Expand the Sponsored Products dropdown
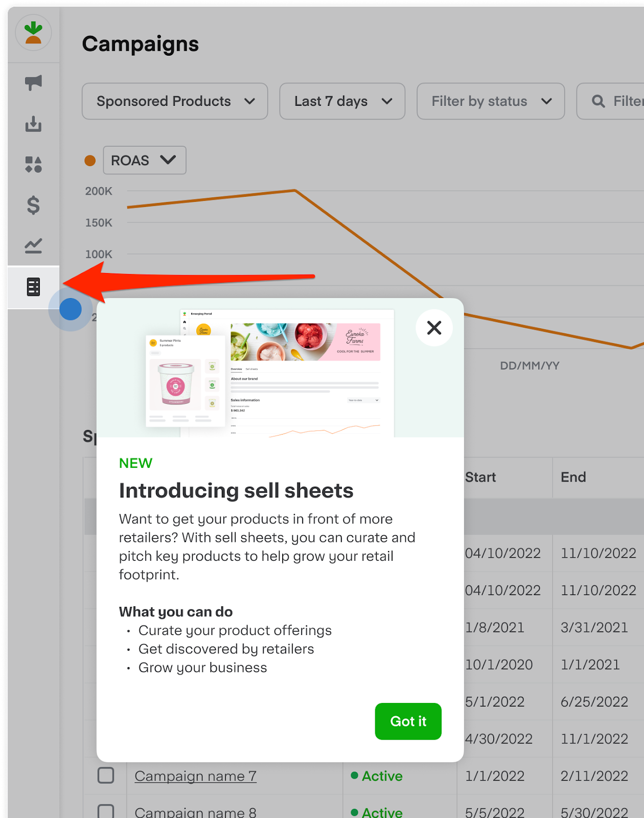Viewport: 644px width, 818px height. pos(175,101)
